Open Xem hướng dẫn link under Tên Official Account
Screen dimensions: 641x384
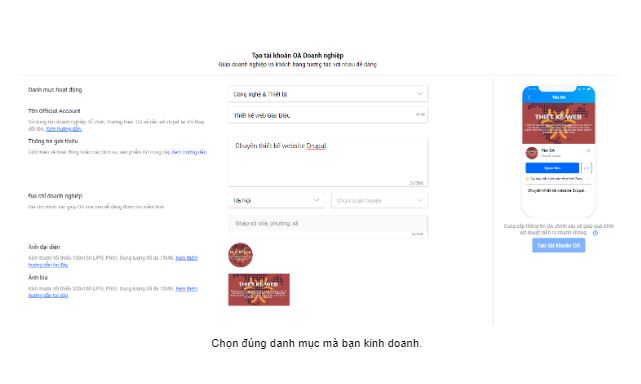click(x=64, y=129)
